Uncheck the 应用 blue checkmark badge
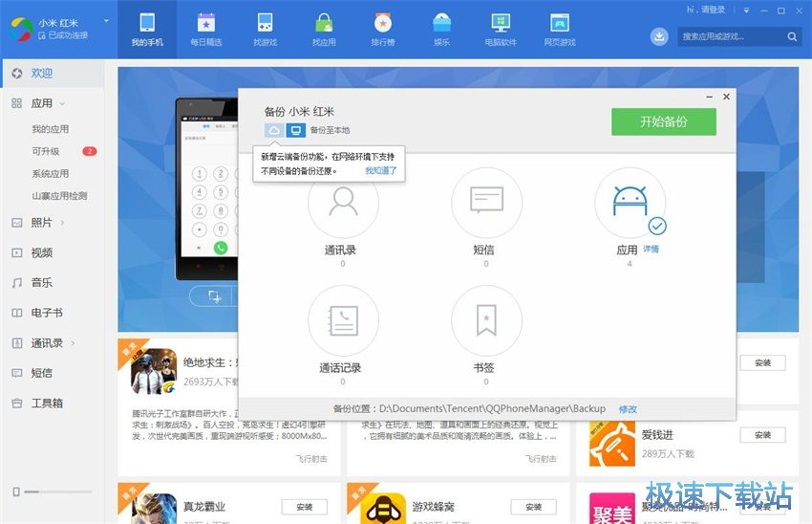 pos(657,226)
